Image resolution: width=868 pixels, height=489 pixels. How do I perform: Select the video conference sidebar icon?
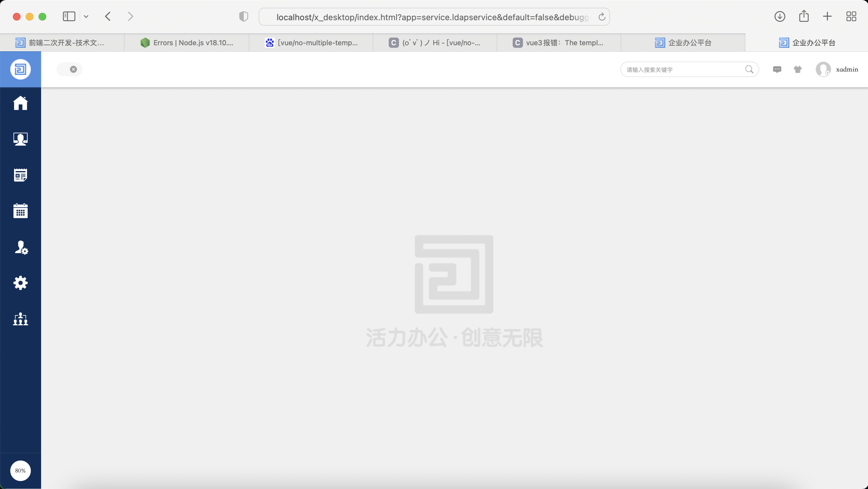tap(21, 139)
